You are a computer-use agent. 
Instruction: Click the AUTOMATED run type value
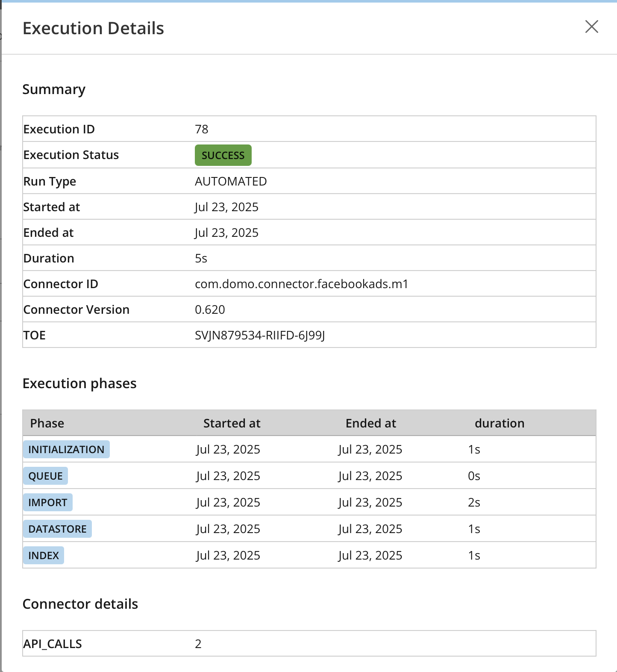click(231, 181)
